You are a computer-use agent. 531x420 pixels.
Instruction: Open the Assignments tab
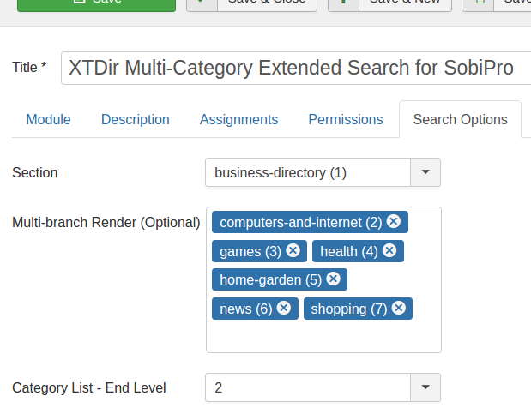coord(238,119)
